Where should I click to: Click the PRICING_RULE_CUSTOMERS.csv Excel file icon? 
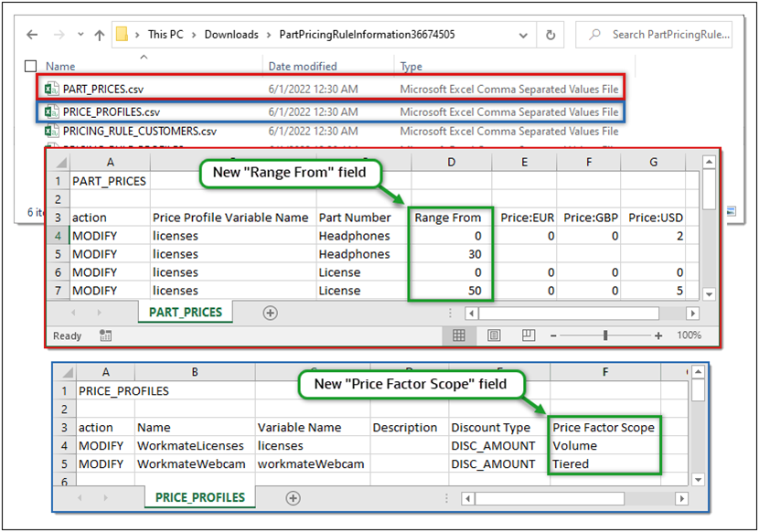[51, 132]
